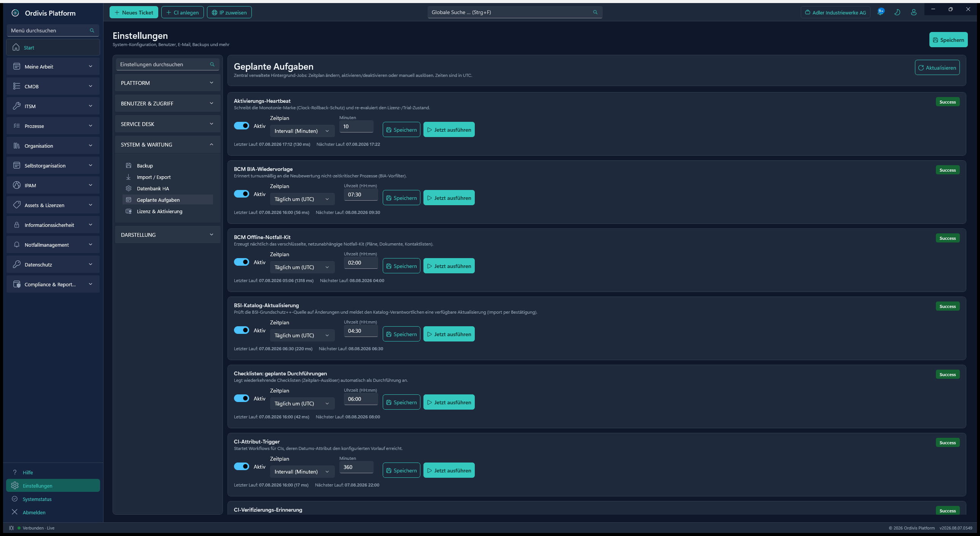Click the page-level Speichern button
Image resolution: width=980 pixels, height=536 pixels.
[x=948, y=40]
